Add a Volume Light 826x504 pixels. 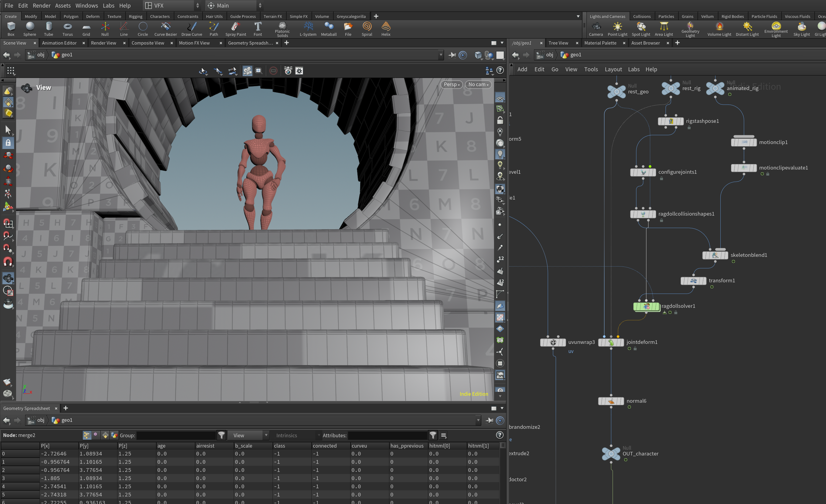(x=719, y=29)
